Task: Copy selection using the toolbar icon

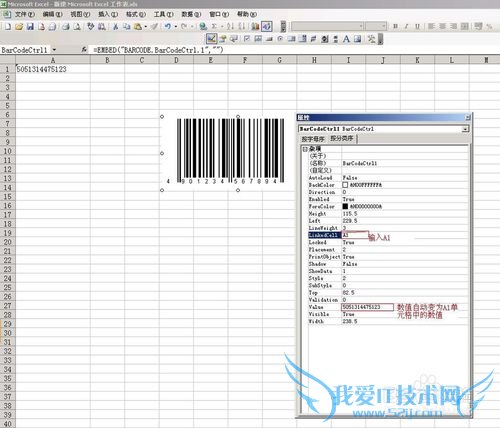Action: coord(126,27)
